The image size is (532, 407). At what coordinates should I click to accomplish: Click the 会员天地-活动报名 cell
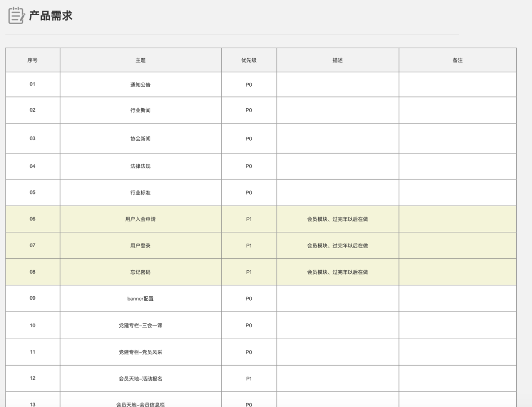(140, 379)
